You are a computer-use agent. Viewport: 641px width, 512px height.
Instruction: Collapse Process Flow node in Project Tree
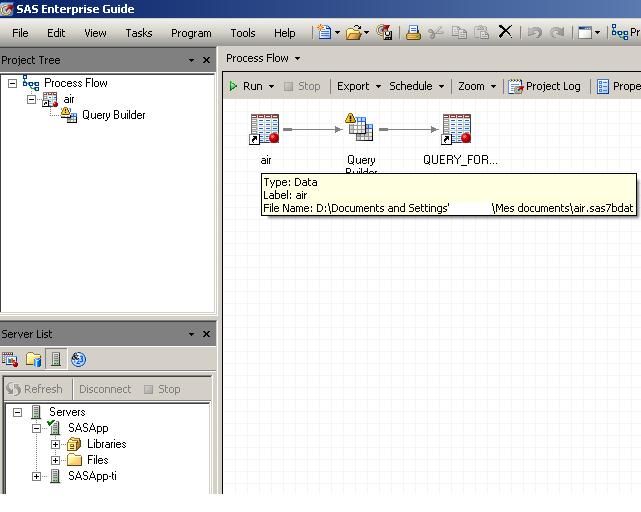13,83
